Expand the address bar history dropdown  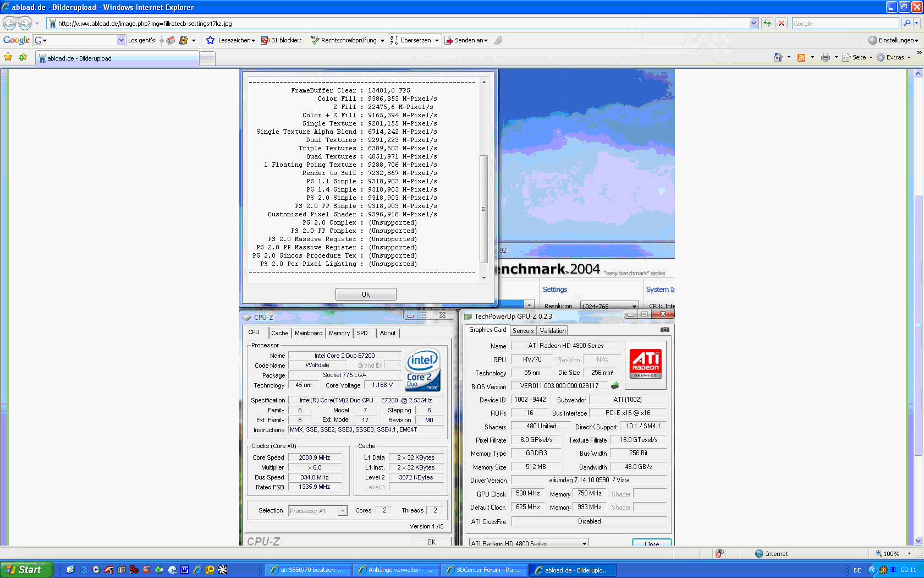tap(754, 23)
